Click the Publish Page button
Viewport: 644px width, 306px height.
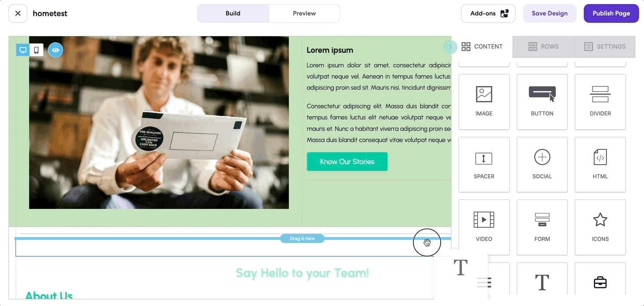tap(611, 13)
